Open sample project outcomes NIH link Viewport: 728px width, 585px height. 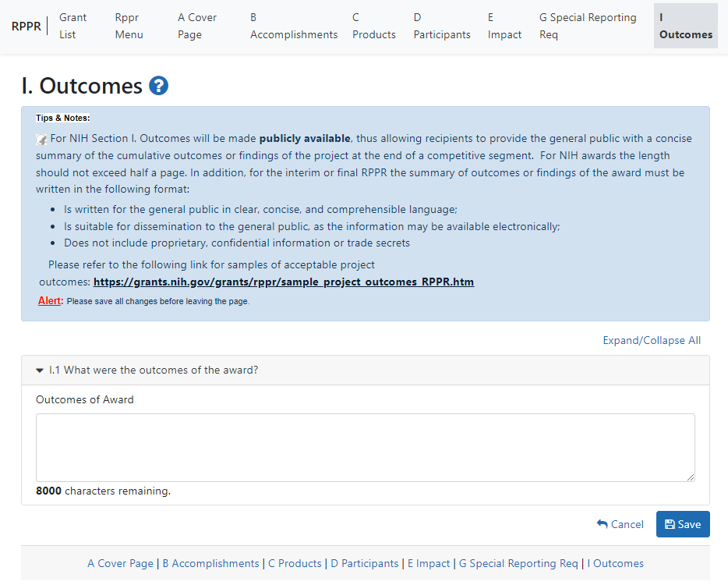click(x=283, y=282)
